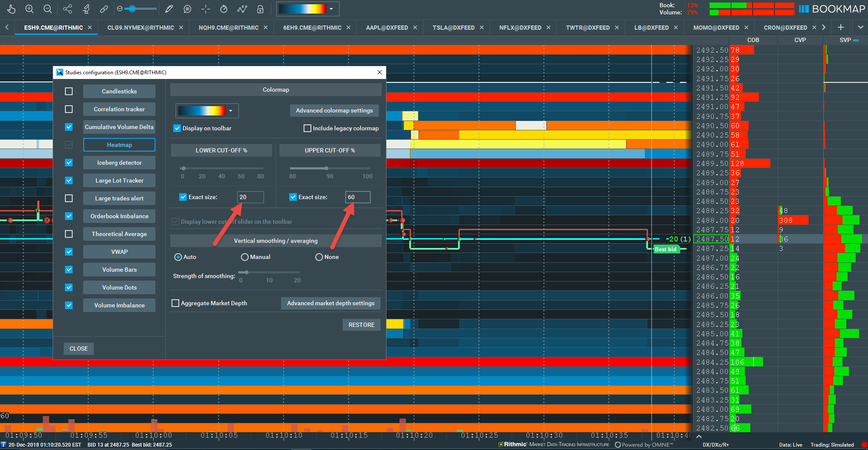This screenshot has height=450, width=868.
Task: Open colormap dropdown in Studies configuration
Action: pyautogui.click(x=207, y=111)
